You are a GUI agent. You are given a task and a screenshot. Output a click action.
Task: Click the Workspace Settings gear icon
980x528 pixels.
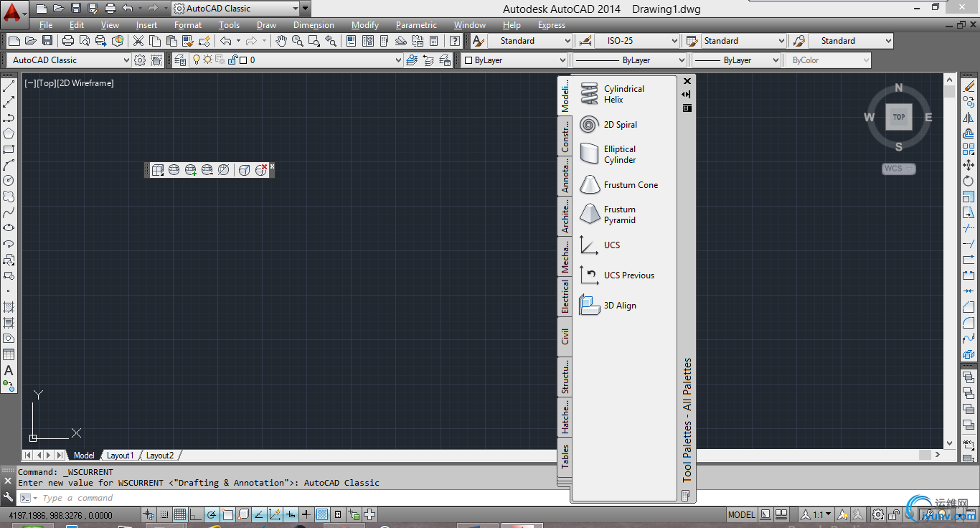[x=140, y=60]
